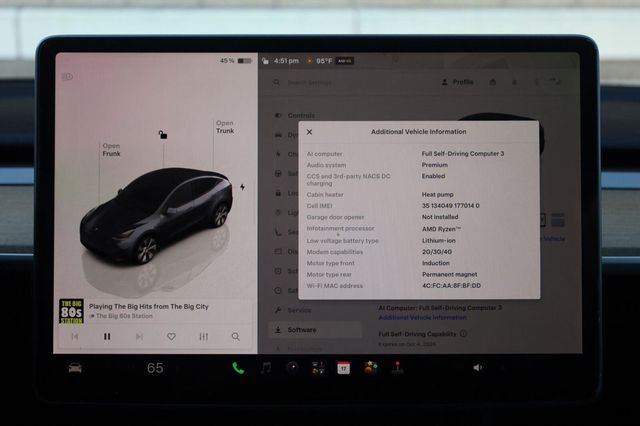The width and height of the screenshot is (640, 426).
Task: Select the Software settings menu
Action: [x=315, y=330]
